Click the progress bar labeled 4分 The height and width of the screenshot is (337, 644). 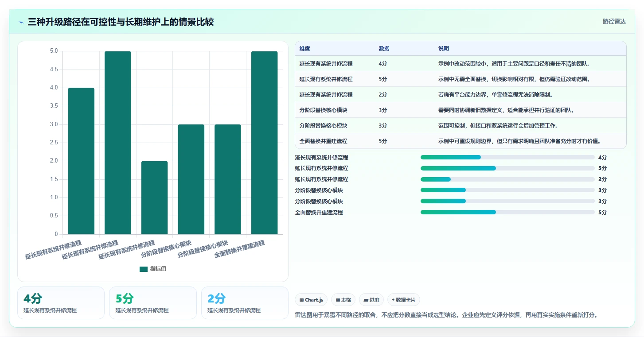[507, 157]
